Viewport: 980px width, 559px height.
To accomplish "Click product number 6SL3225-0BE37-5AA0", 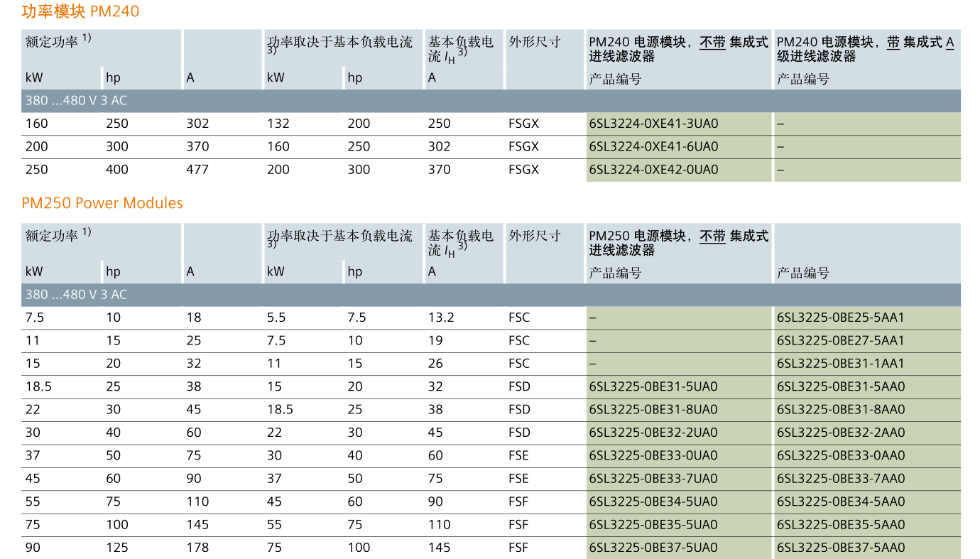I will (841, 548).
